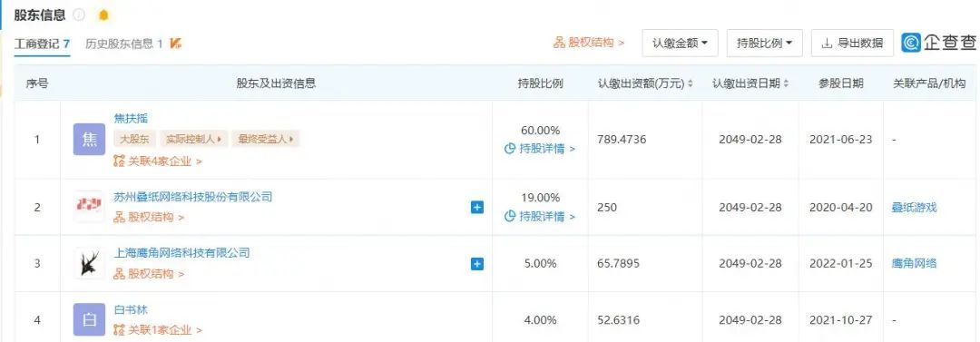Click the 导出数据 button

coord(852,44)
